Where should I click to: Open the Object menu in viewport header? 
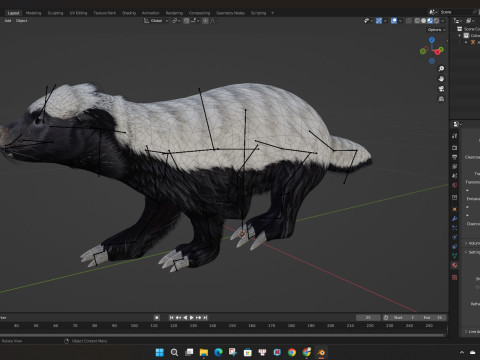coord(21,21)
